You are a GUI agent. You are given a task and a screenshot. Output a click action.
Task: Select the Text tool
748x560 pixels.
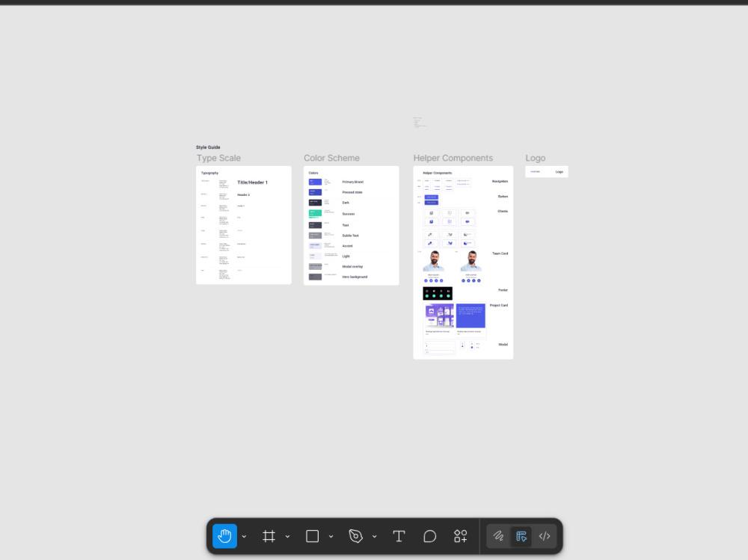pyautogui.click(x=399, y=536)
